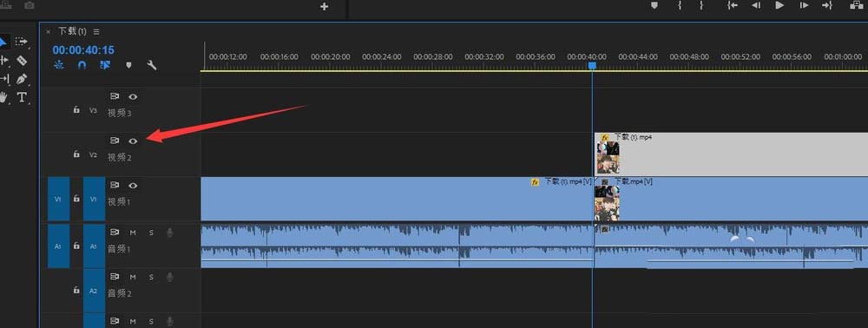Mute the 音频1 track

tap(133, 233)
